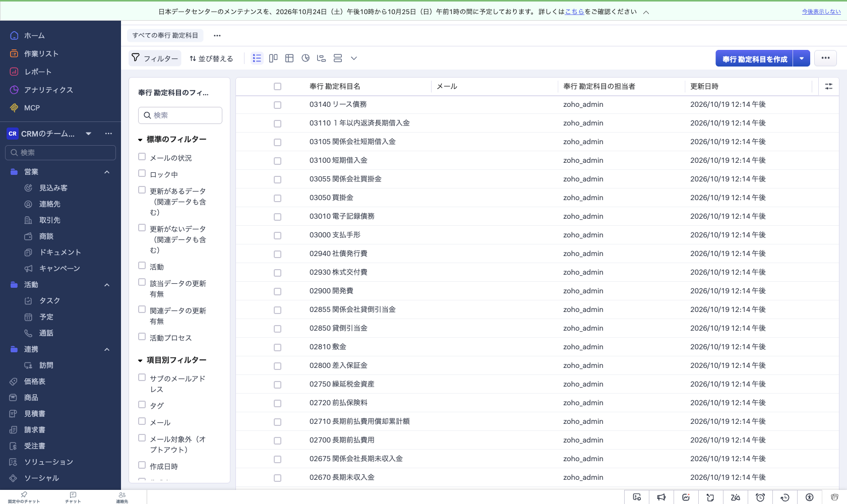Select checkbox for 03100 短期借入金 row
The width and height of the screenshot is (847, 504).
(x=277, y=161)
